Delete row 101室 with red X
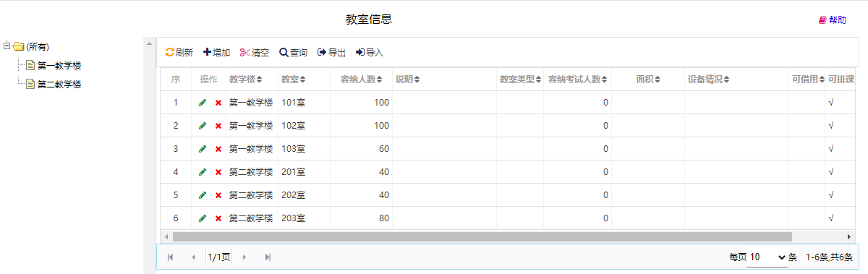 pyautogui.click(x=218, y=103)
